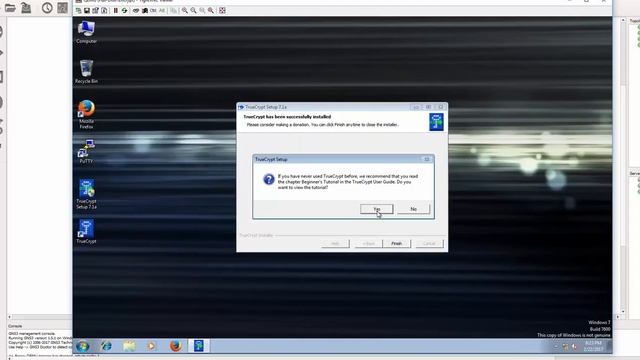
Task: Click the GNS3 snapshot clock icon
Action: 47,8
